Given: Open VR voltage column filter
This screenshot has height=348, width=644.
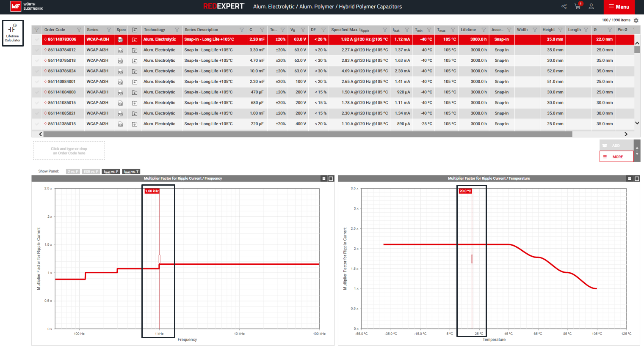Looking at the screenshot, I should point(303,30).
